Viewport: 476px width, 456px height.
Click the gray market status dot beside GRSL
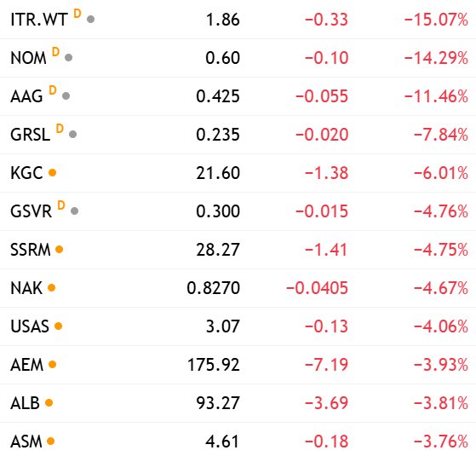point(72,135)
